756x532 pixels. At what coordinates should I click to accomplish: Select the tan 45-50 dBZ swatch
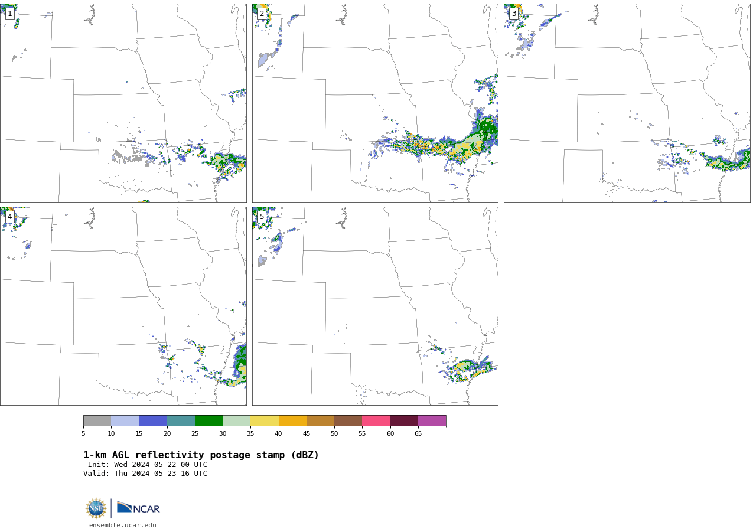point(320,421)
